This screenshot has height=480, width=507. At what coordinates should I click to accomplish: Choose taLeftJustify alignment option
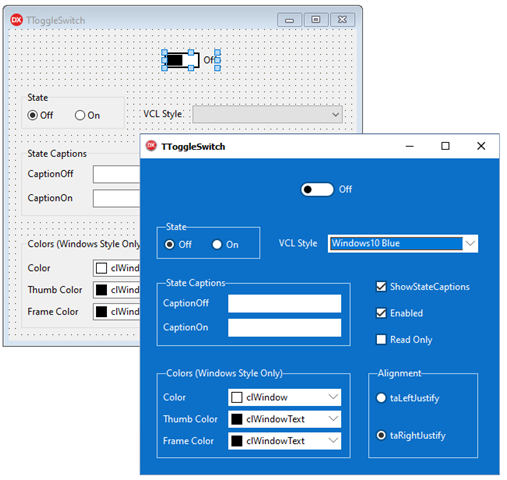click(x=381, y=398)
